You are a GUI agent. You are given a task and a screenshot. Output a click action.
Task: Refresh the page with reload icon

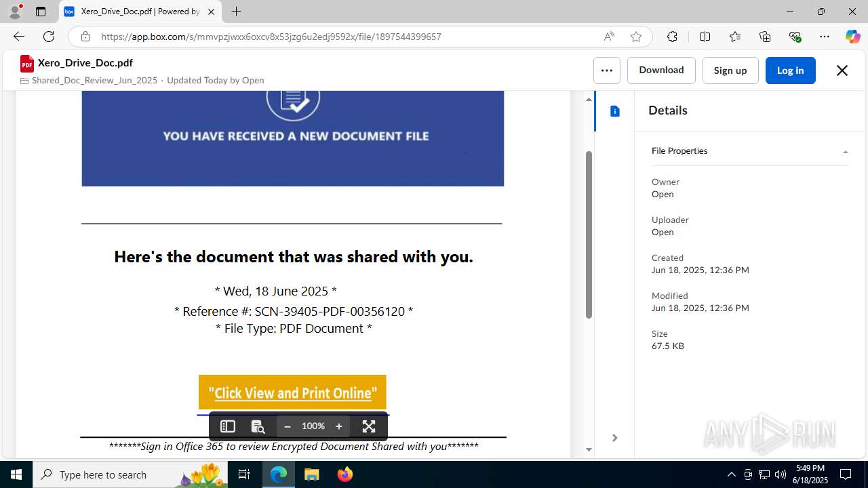[x=49, y=37]
